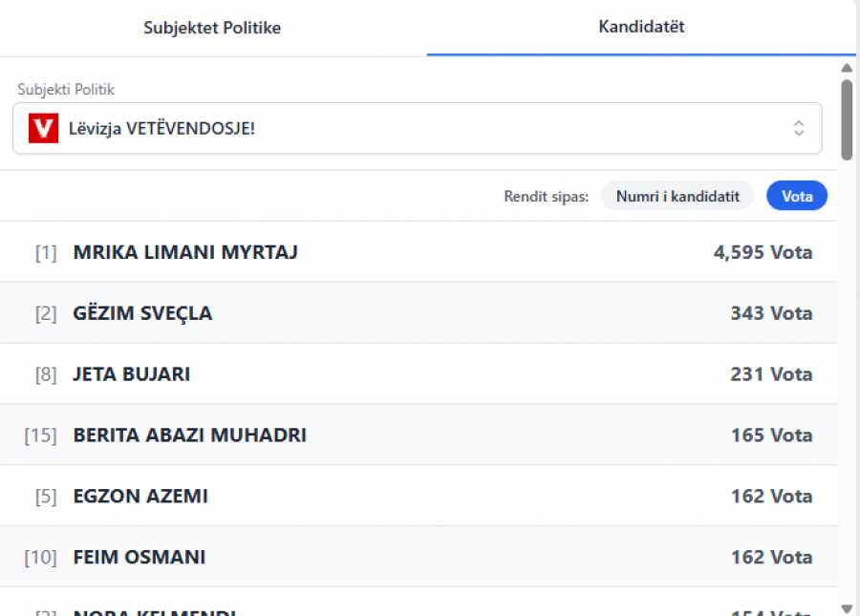860x616 pixels.
Task: Sort candidates by Vota
Action: 797,196
